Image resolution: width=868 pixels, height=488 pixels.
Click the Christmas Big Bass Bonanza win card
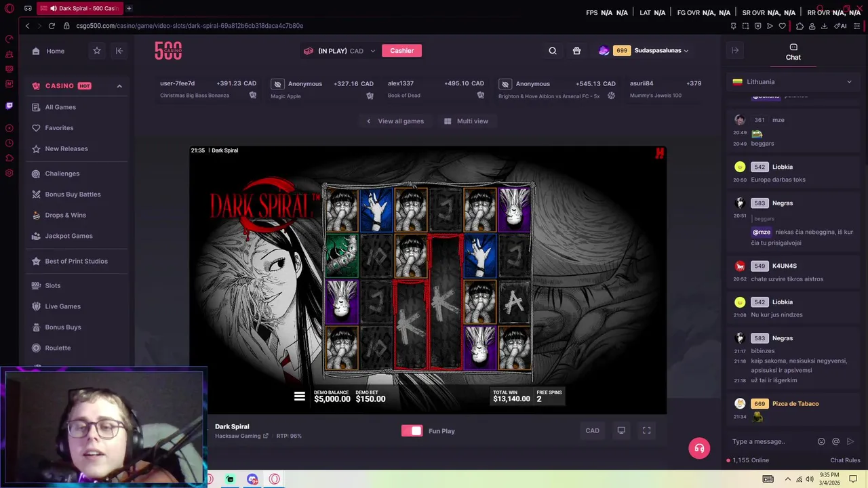click(208, 89)
